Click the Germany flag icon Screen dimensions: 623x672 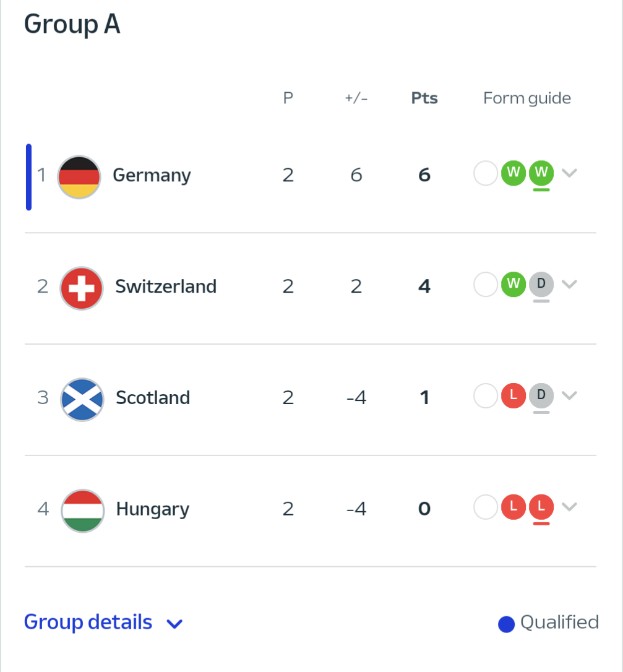(79, 176)
